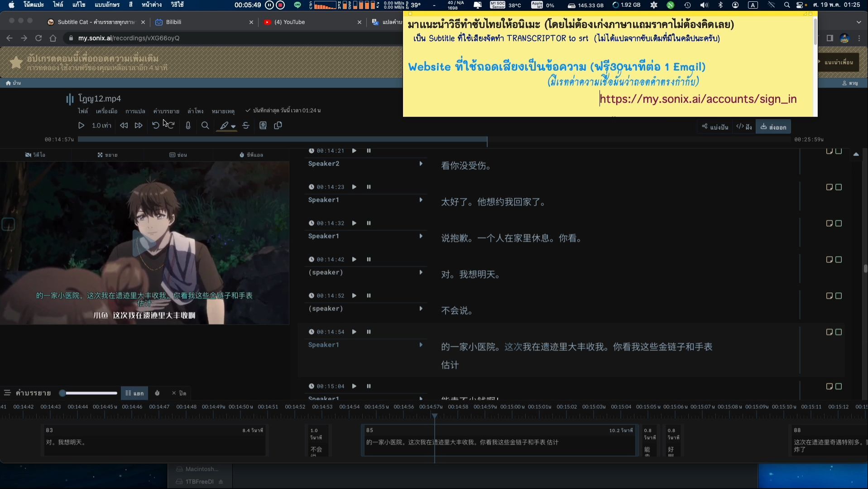This screenshot has width=868, height=489.
Task: Click the play overlay on video preview
Action: coord(144,243)
